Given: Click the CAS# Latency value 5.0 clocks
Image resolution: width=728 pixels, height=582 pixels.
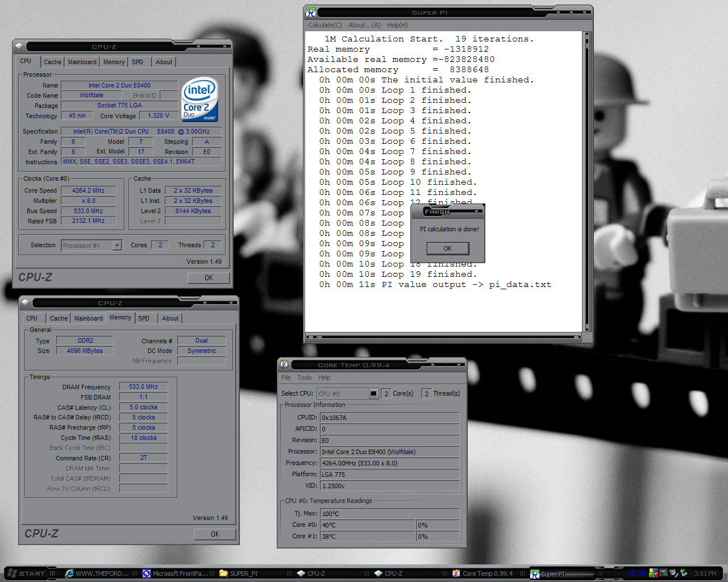Looking at the screenshot, I should tap(144, 408).
